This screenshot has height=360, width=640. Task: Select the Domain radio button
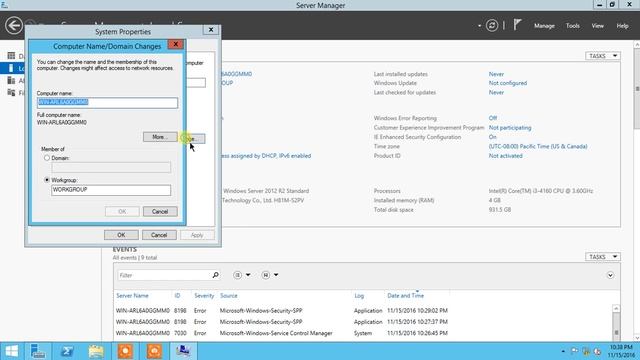click(x=47, y=158)
